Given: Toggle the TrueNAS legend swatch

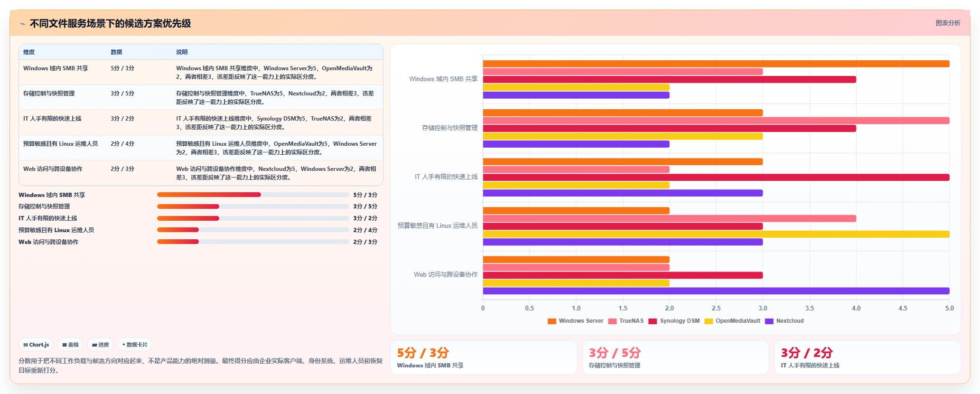Looking at the screenshot, I should [612, 321].
